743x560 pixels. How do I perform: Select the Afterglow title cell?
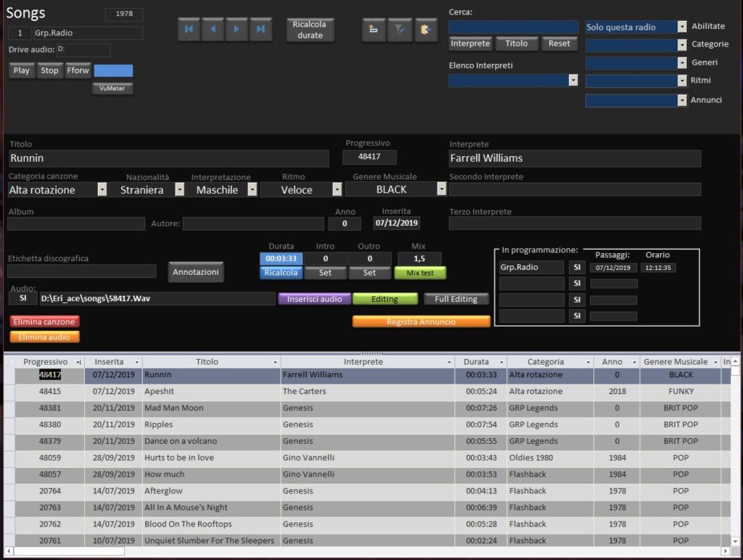211,491
